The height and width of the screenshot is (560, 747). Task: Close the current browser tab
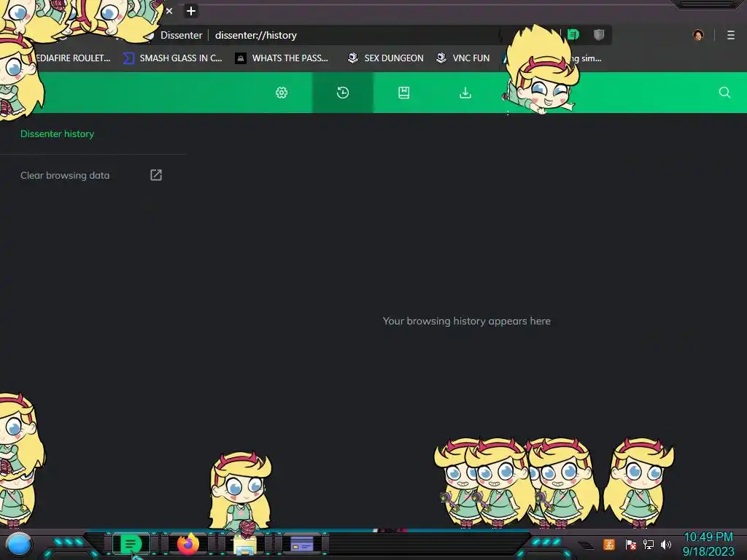tap(169, 11)
